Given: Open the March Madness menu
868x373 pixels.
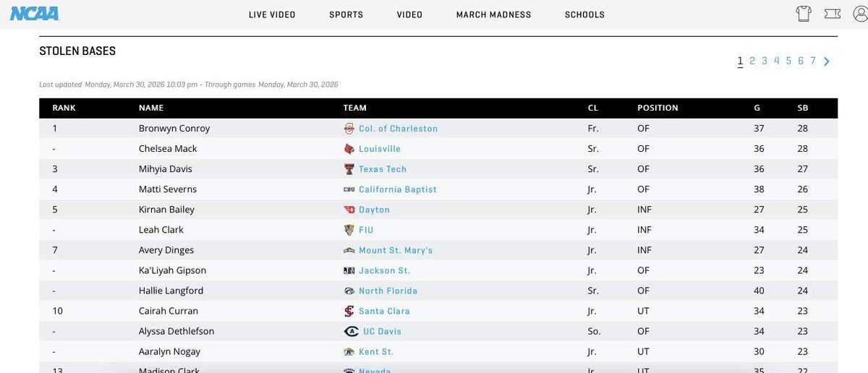Looking at the screenshot, I should point(493,14).
